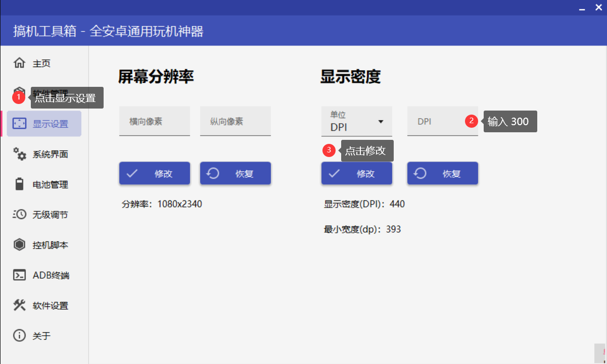Open the ADB终端 page
The image size is (607, 364).
pyautogui.click(x=44, y=275)
